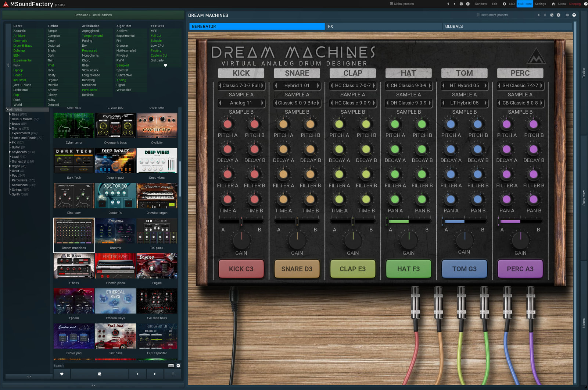This screenshot has width=588, height=390.
Task: Click the MeldaProduction logo on Dream Machines
Action: (536, 56)
